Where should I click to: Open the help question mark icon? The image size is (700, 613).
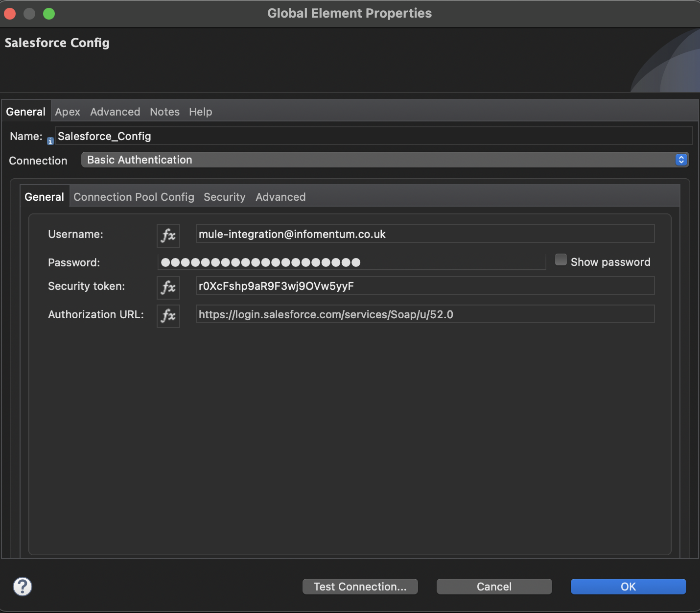pyautogui.click(x=23, y=586)
